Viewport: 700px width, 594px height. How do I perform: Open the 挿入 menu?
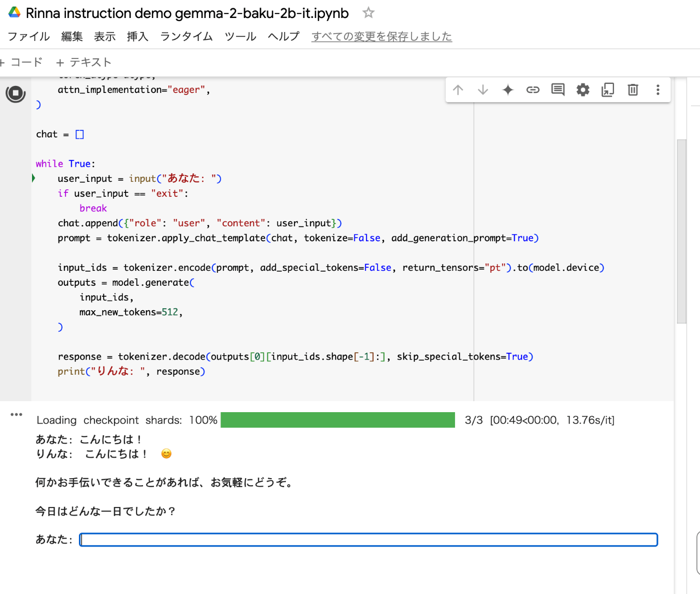pos(137,36)
